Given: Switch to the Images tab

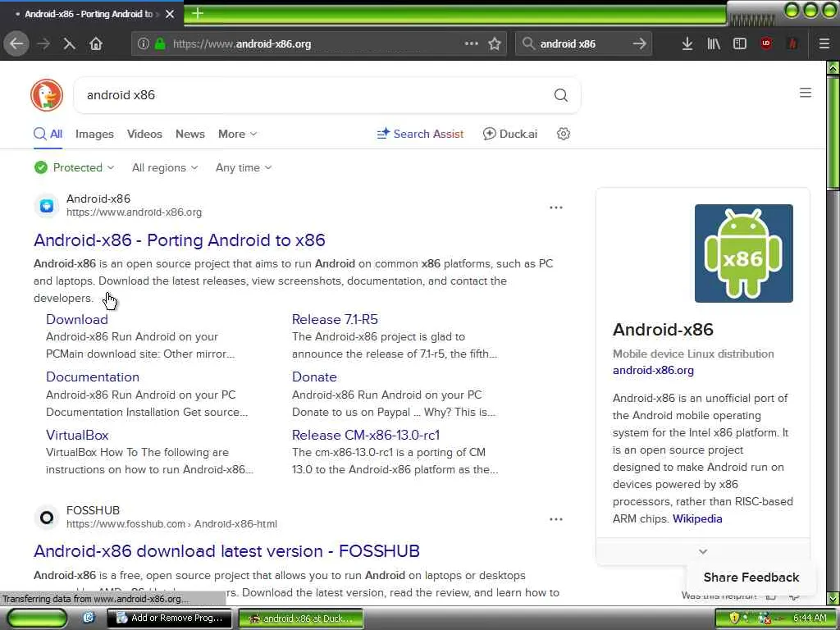Looking at the screenshot, I should (94, 134).
